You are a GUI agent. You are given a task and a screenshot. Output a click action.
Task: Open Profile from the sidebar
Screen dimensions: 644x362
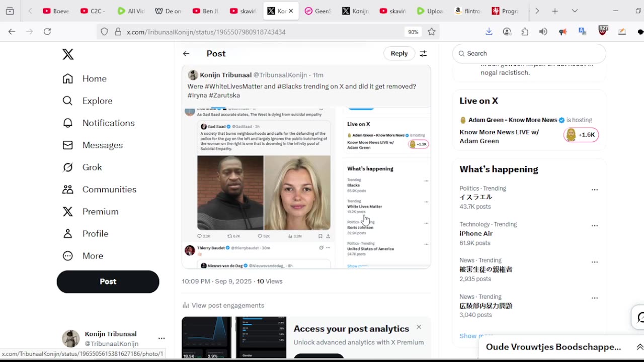(x=86, y=233)
